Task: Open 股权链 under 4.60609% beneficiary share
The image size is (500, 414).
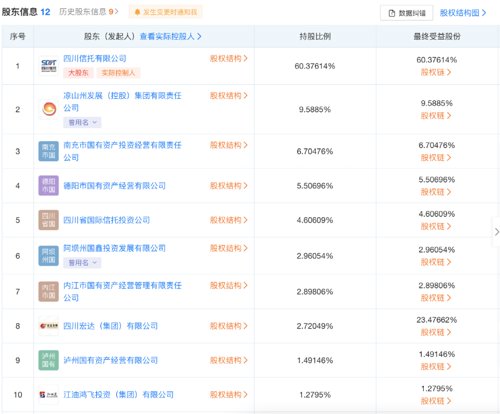Action: click(436, 226)
